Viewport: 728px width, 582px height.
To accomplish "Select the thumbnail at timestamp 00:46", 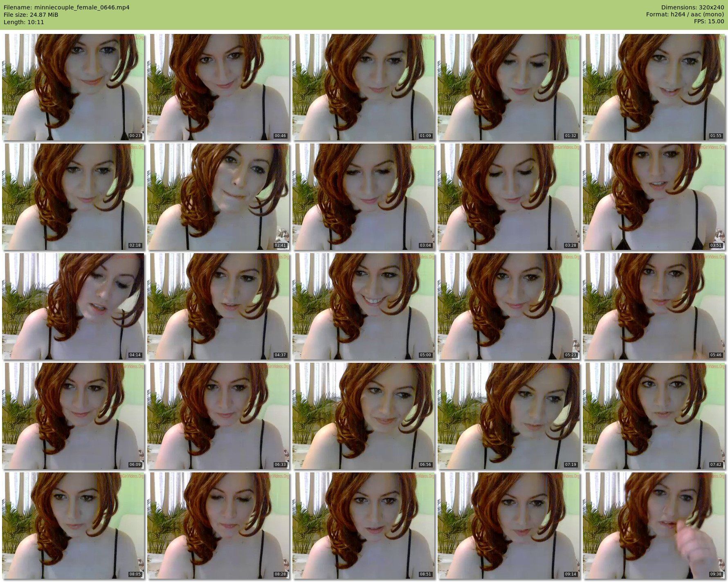I will (x=218, y=87).
